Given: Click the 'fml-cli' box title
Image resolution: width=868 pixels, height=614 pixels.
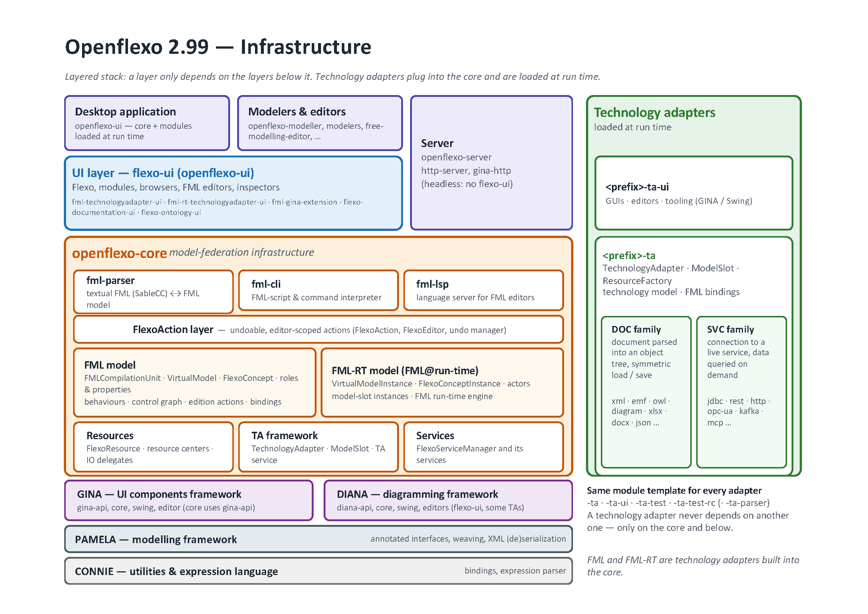Looking at the screenshot, I should click(x=266, y=284).
